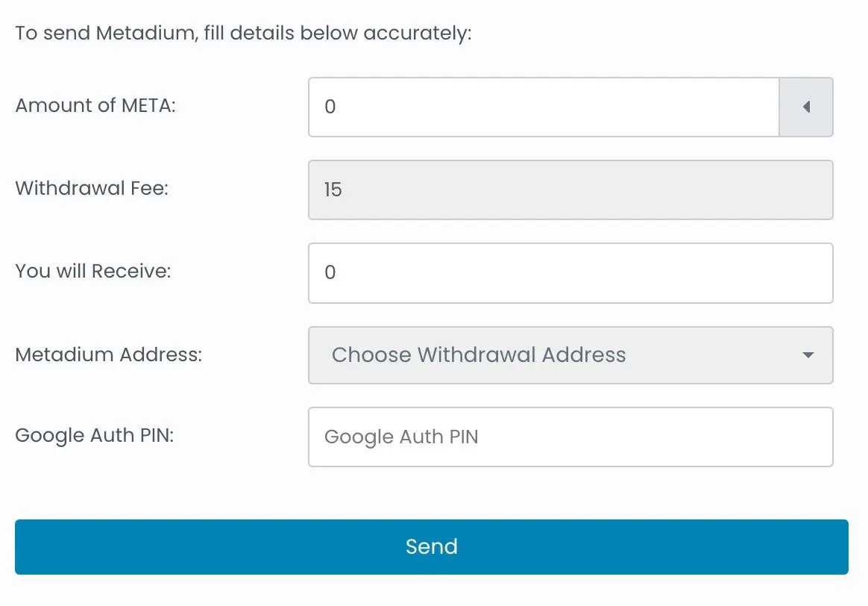Click the disabled Withdrawal Fee field
868x606 pixels.
[x=570, y=190]
